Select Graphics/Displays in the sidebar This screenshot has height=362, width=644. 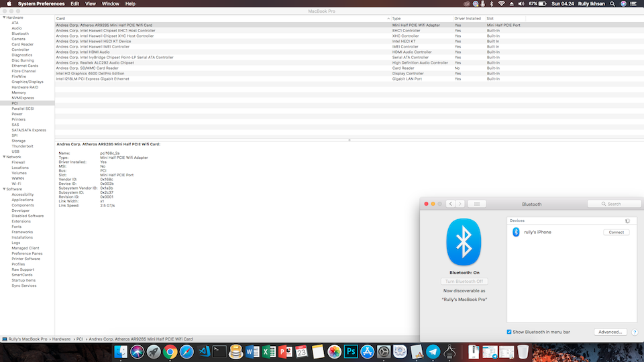click(x=27, y=82)
